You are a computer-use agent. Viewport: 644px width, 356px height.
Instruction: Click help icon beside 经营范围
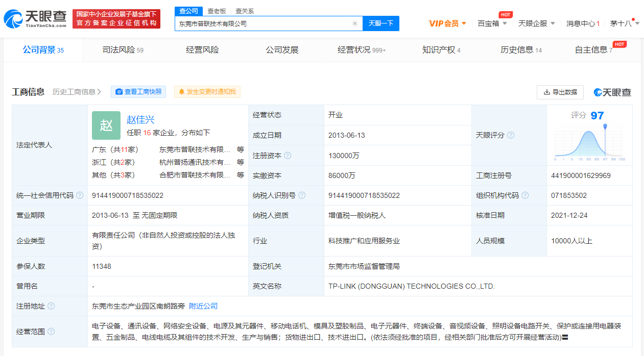point(51,332)
